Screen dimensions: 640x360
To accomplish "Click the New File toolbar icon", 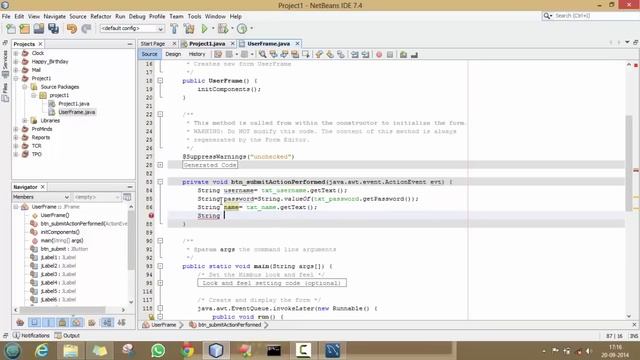I will [11, 29].
